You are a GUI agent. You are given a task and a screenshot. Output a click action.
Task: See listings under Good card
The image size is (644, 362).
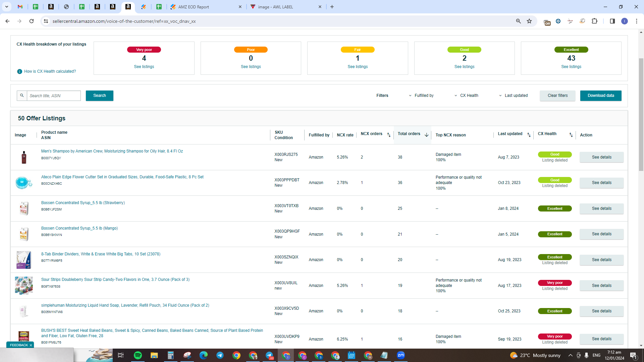tap(465, 67)
